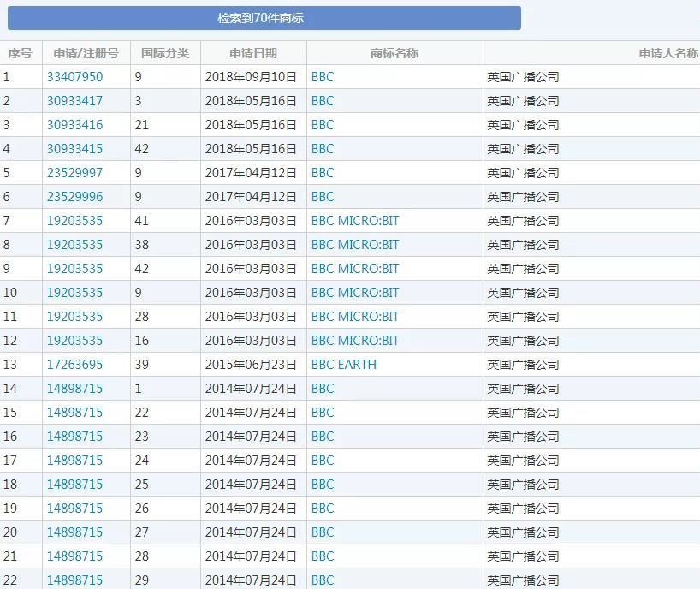The height and width of the screenshot is (589, 700).
Task: Open number 19203535 in row 10
Action: click(x=74, y=293)
